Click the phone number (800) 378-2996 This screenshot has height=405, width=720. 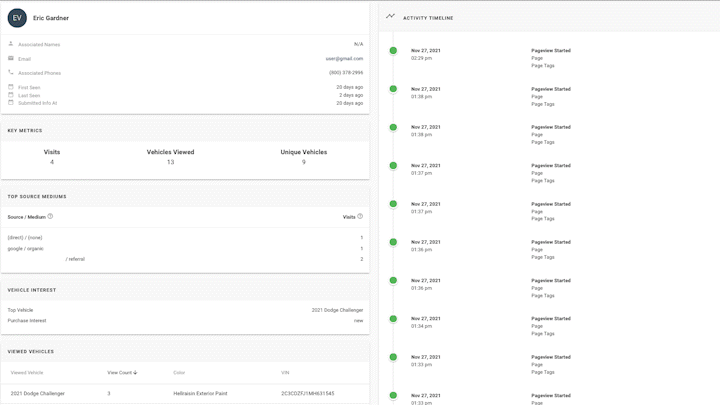pyautogui.click(x=346, y=73)
